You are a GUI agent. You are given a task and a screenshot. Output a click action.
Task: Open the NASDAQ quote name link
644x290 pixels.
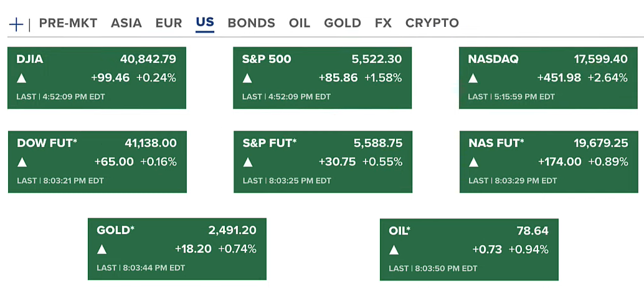[493, 60]
